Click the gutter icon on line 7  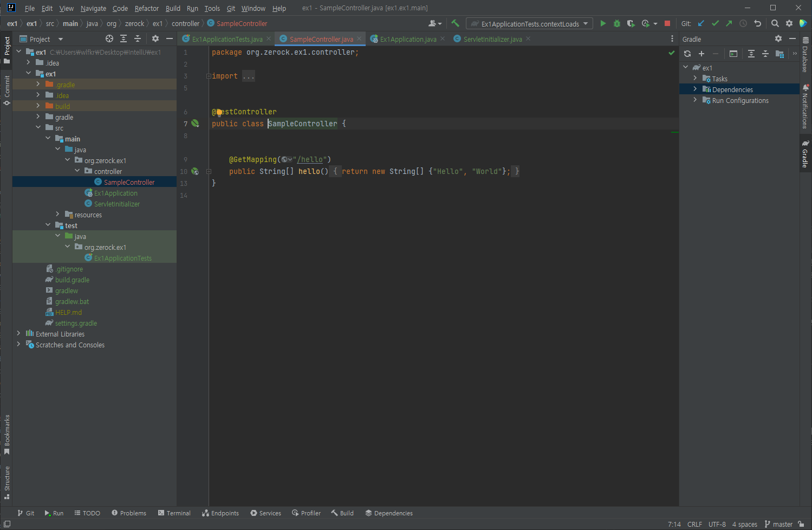tap(195, 124)
